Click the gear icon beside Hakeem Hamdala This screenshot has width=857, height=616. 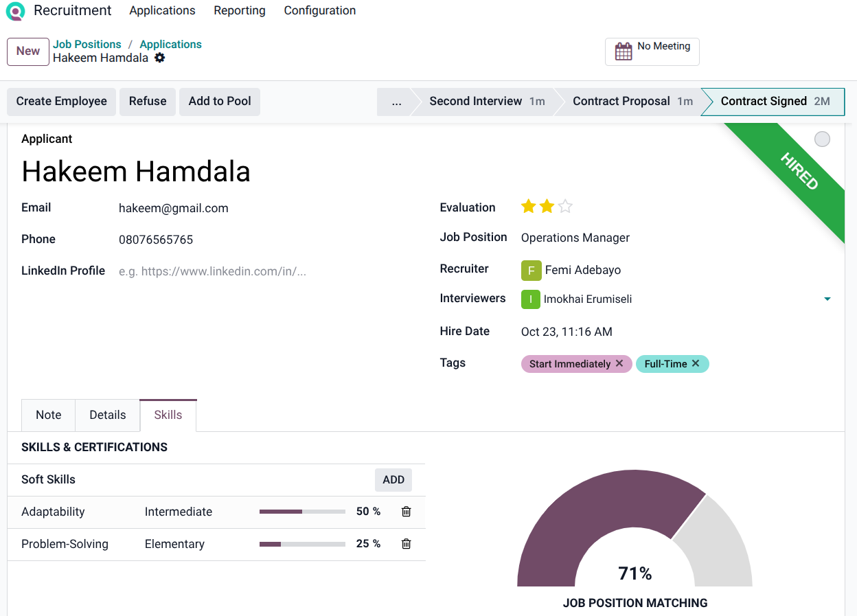pos(159,58)
